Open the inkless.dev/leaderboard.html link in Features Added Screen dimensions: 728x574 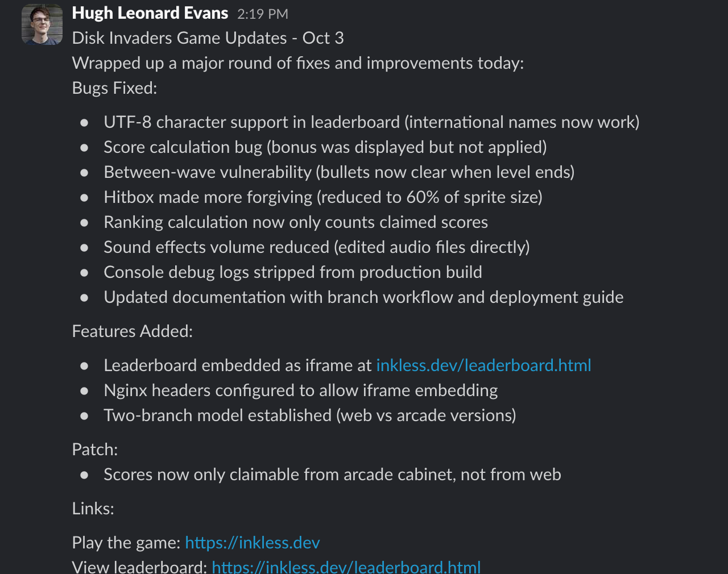[x=483, y=365]
